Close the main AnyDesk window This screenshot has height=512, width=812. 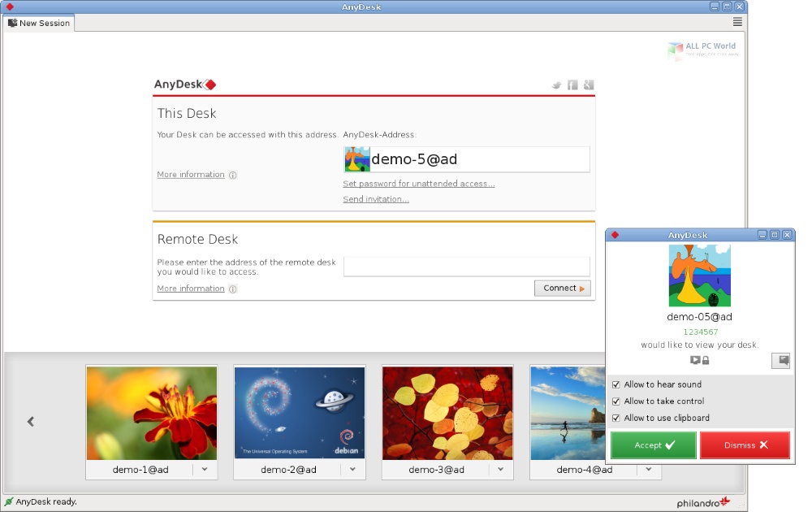point(740,7)
